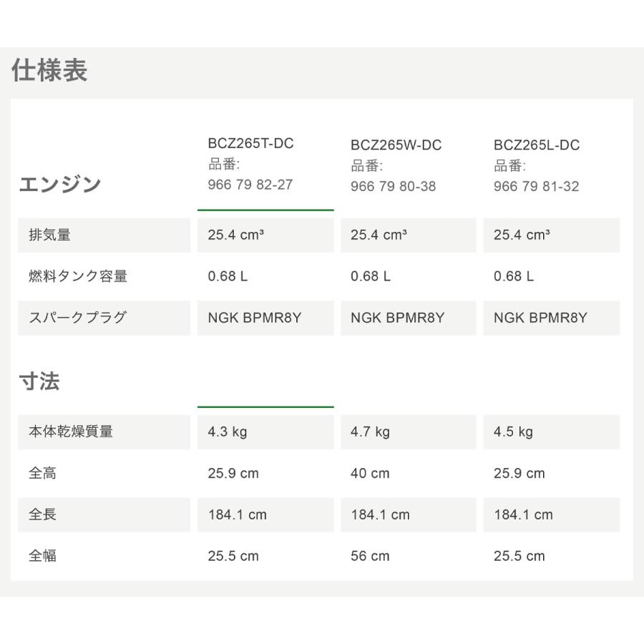
Task: Click the エンジン section heading
Action: (60, 185)
